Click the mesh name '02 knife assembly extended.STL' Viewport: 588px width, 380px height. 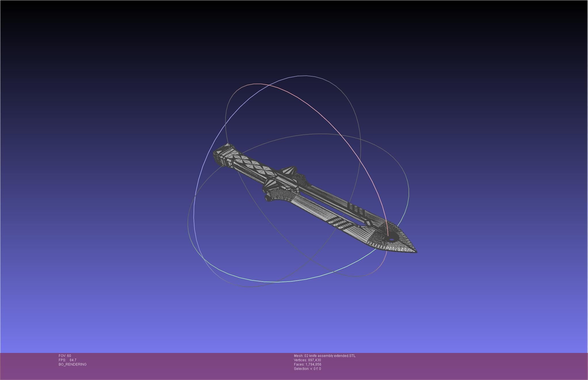(x=330, y=356)
